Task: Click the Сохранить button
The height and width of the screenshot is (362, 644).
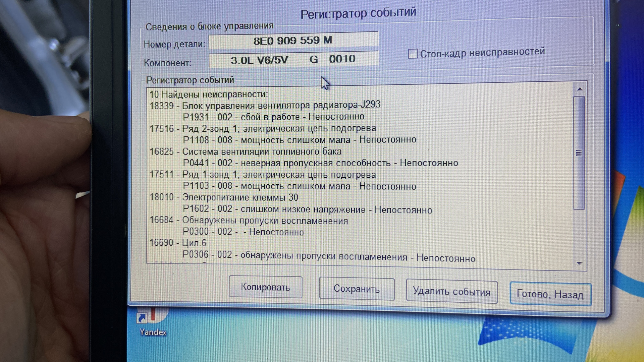Action: [x=357, y=289]
